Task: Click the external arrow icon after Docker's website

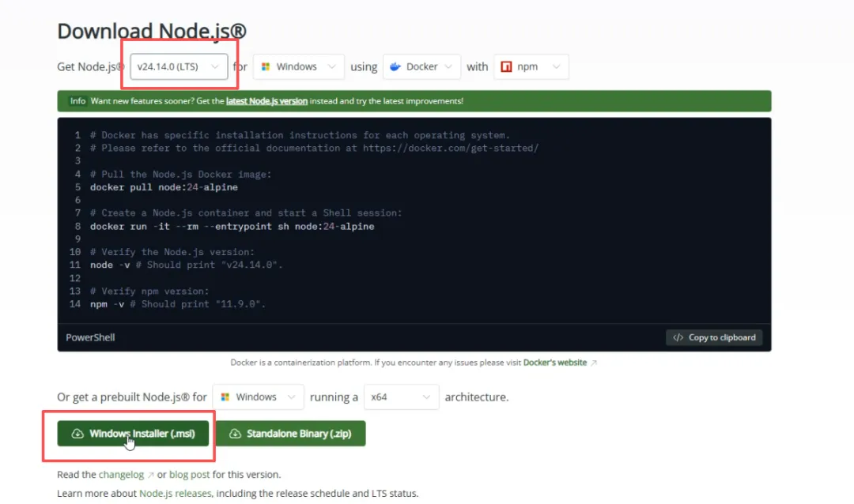Action: [594, 363]
